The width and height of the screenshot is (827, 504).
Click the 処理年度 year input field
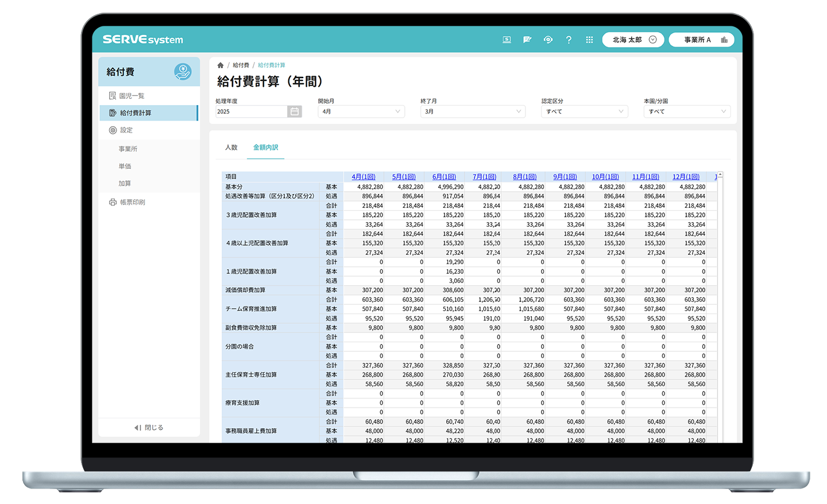(x=251, y=111)
